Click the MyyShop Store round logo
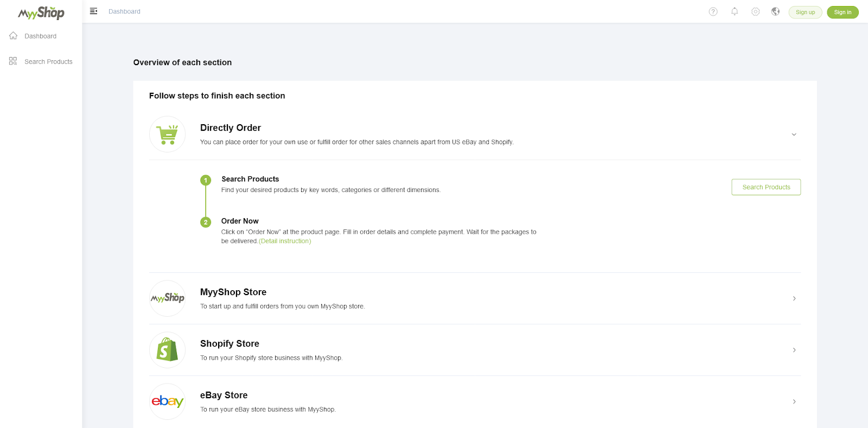The height and width of the screenshot is (428, 868). pos(167,298)
